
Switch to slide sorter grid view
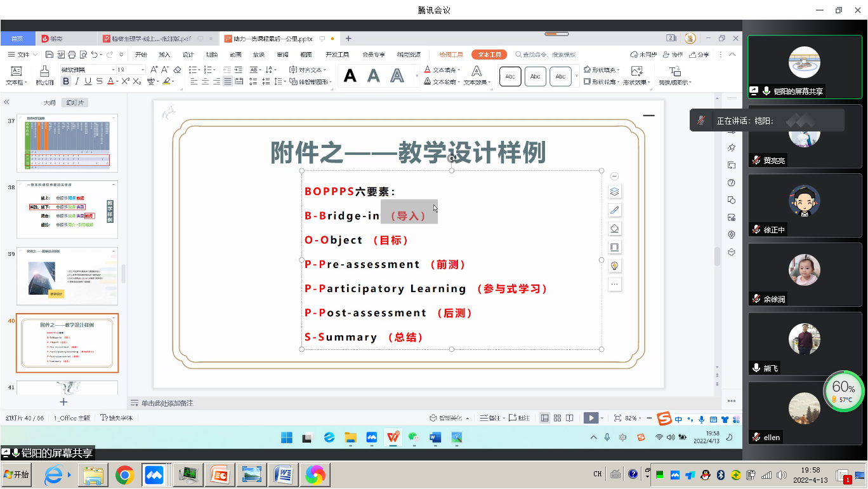[x=557, y=418]
